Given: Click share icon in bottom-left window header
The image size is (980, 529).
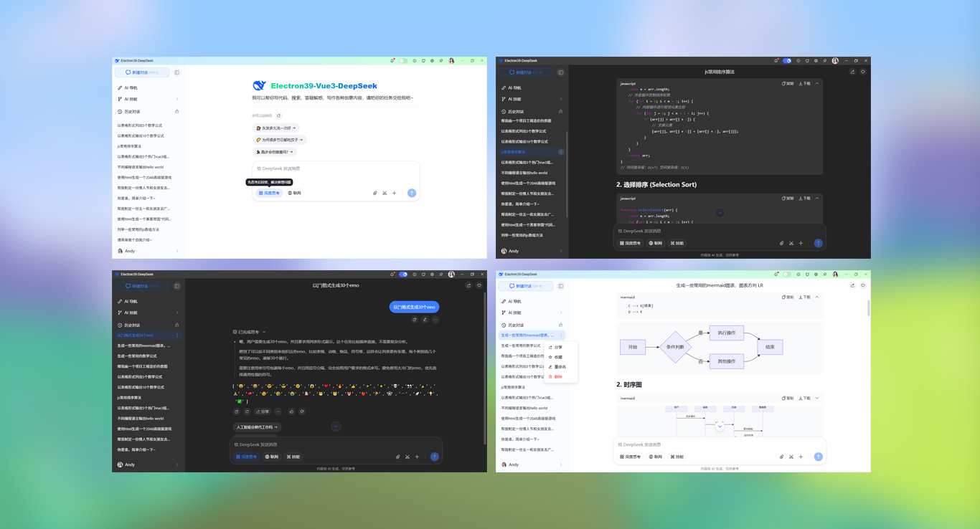Looking at the screenshot, I should (468, 285).
